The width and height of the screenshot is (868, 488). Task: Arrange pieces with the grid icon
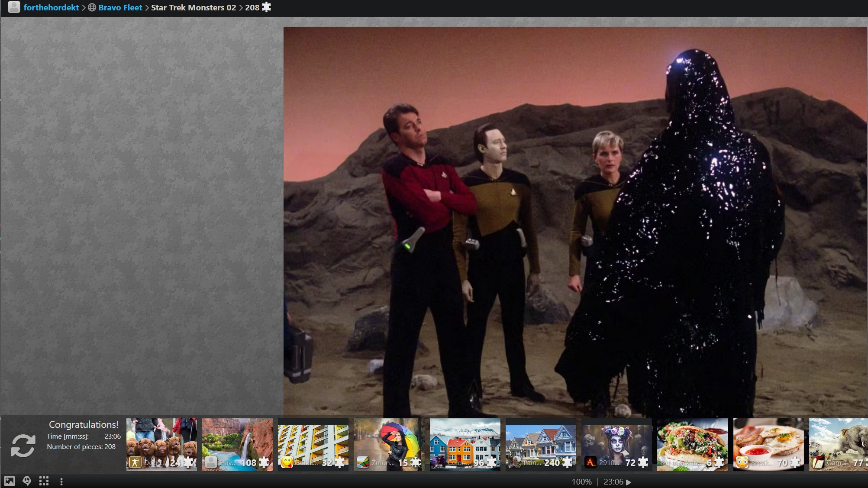point(44,481)
